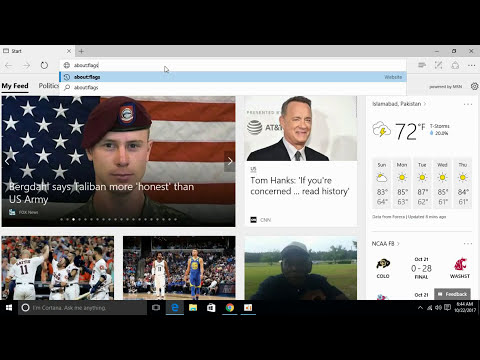Choose the about:flags website suggestion
This screenshot has width=480, height=360.
[x=233, y=77]
